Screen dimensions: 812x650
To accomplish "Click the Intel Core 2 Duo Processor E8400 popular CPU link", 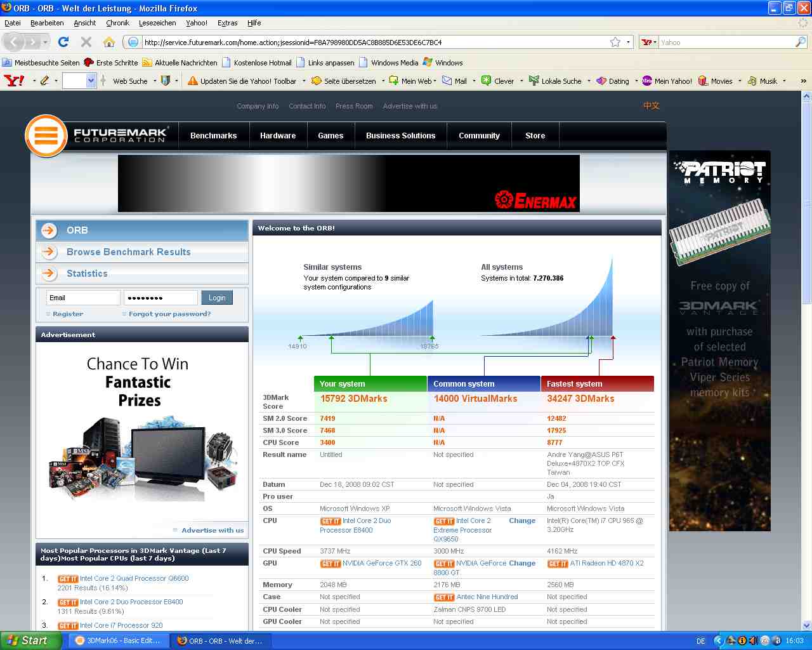I will [x=131, y=602].
